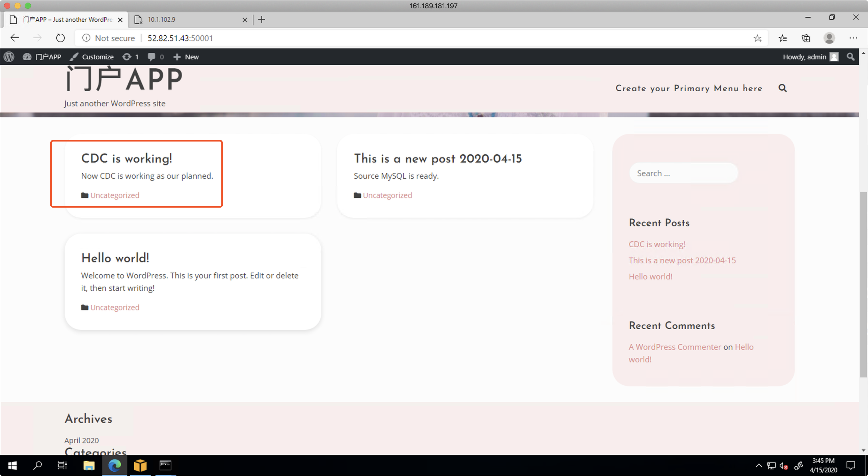Click browser refresh button
The width and height of the screenshot is (868, 476).
(60, 38)
